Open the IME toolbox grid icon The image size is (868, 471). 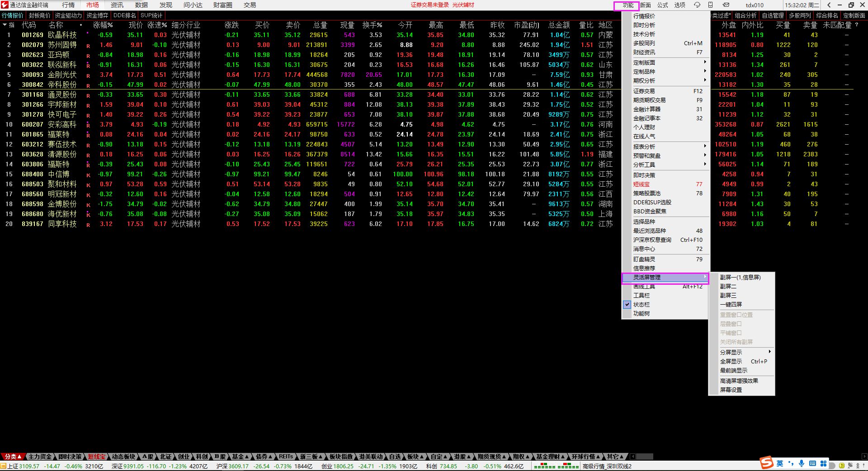click(x=823, y=463)
